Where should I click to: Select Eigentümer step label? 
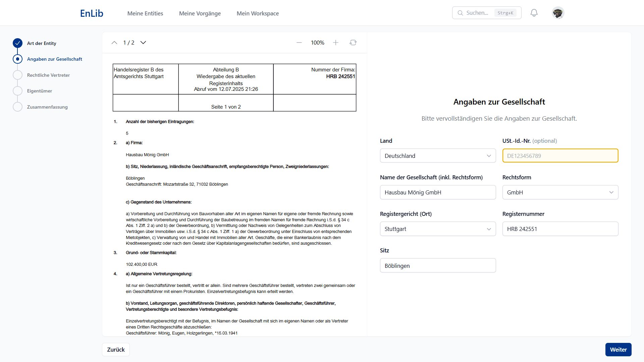click(40, 91)
